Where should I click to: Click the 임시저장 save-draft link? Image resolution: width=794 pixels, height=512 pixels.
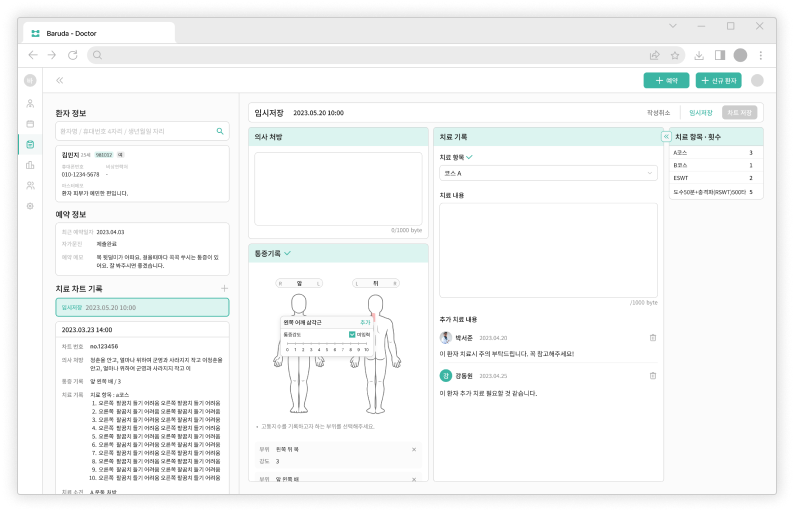701,112
